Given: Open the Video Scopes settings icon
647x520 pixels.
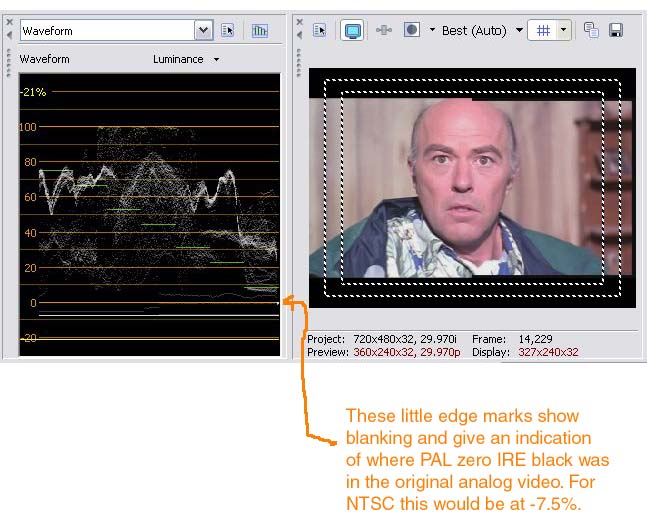Looking at the screenshot, I should (x=227, y=31).
